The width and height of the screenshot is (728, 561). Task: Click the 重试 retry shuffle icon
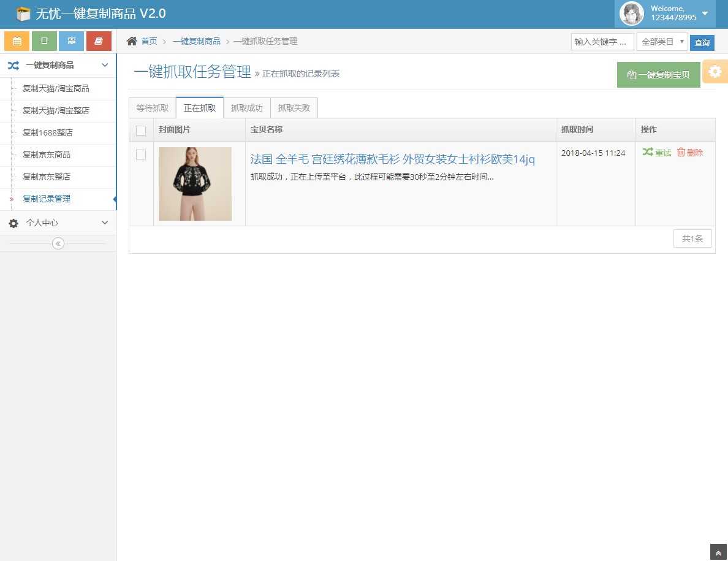pyautogui.click(x=648, y=152)
